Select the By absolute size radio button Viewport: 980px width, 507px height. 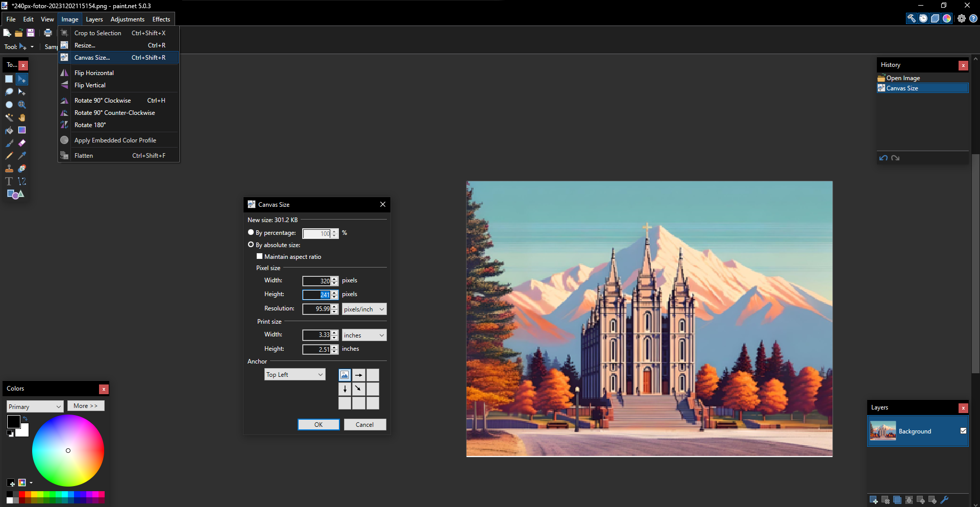click(x=251, y=245)
